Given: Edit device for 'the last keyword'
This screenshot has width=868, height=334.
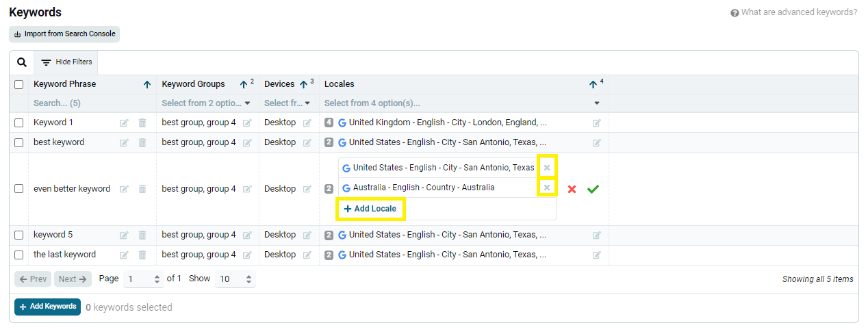Looking at the screenshot, I should [x=307, y=255].
